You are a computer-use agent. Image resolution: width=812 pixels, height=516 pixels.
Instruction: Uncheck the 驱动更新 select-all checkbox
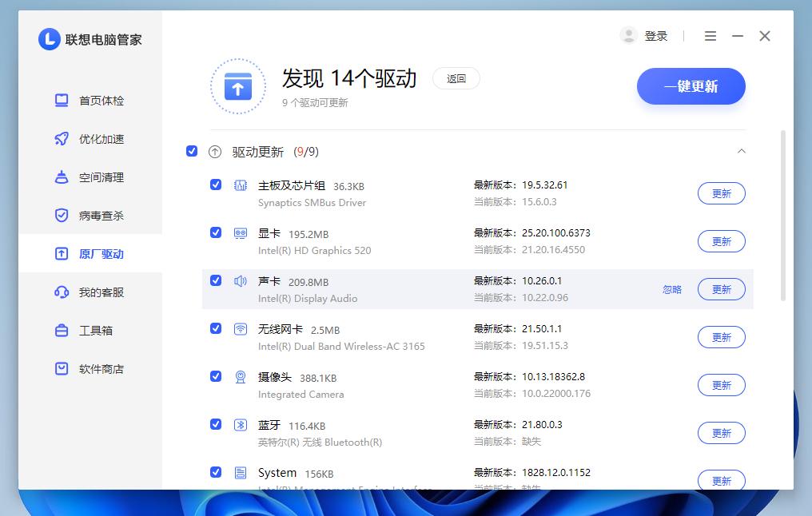coord(193,151)
